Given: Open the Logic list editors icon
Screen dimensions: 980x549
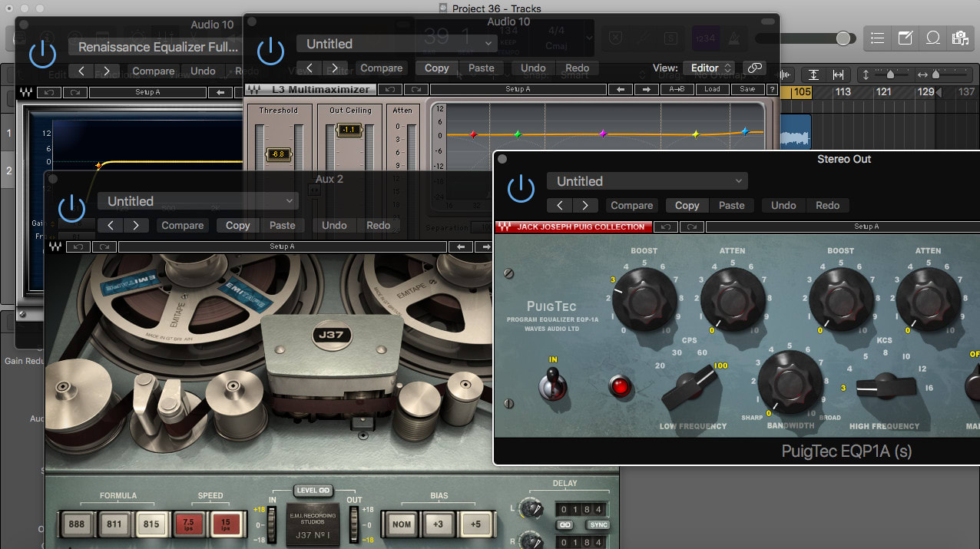Looking at the screenshot, I should tap(878, 38).
